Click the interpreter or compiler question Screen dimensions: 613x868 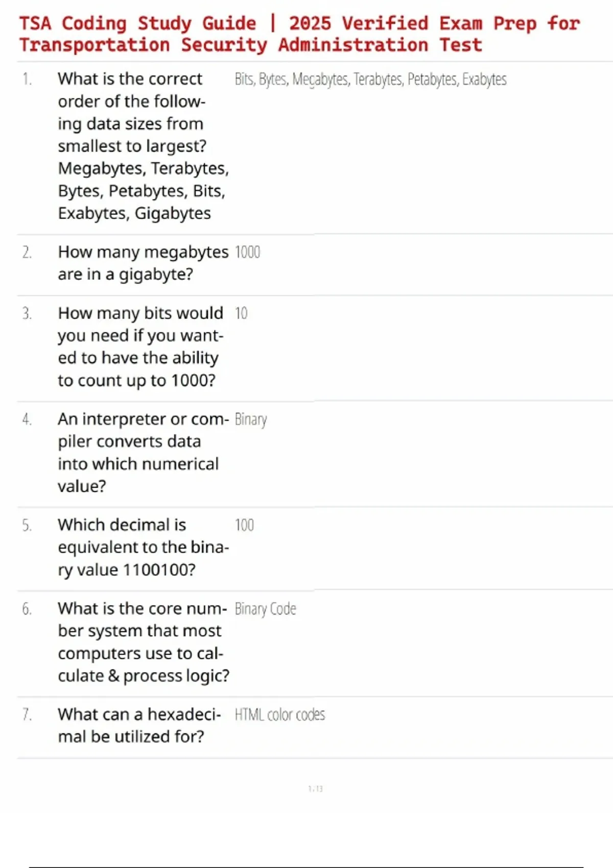coord(142,452)
